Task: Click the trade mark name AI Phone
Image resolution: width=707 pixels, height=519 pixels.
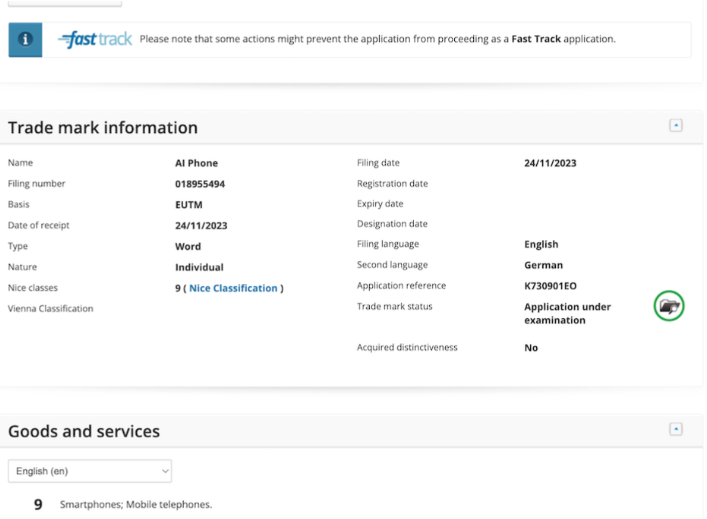Action: (196, 162)
